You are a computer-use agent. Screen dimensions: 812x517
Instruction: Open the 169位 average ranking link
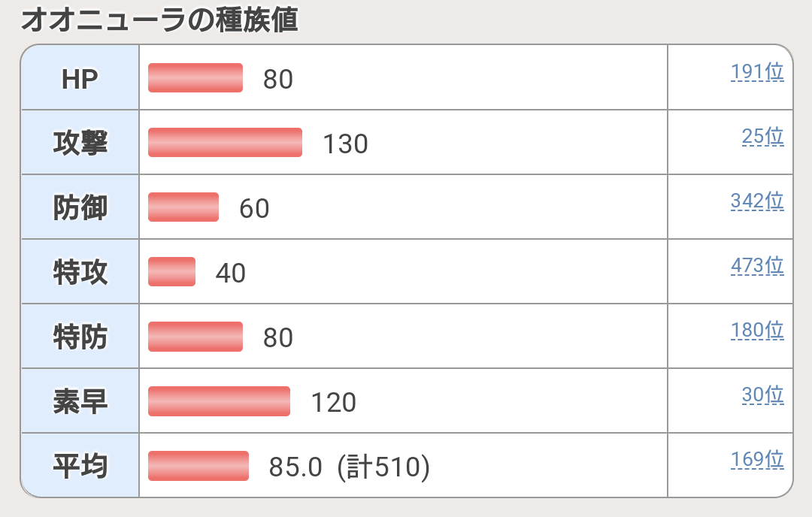click(756, 460)
